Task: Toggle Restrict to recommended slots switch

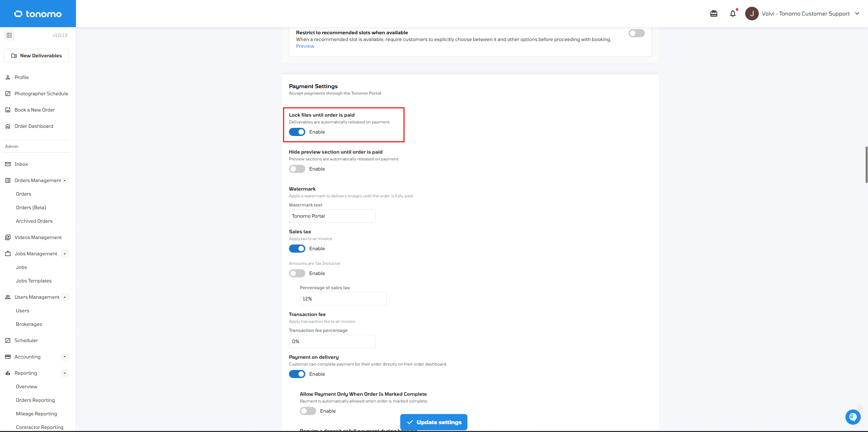Action: pos(636,33)
